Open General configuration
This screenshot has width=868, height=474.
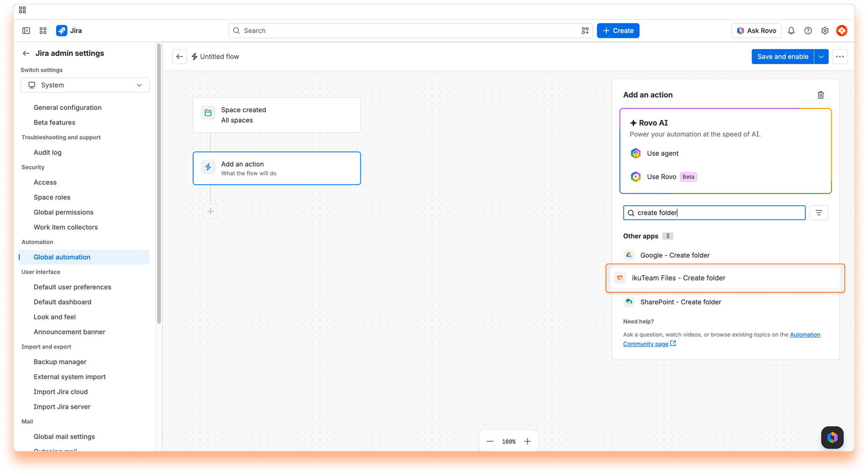[x=67, y=108]
